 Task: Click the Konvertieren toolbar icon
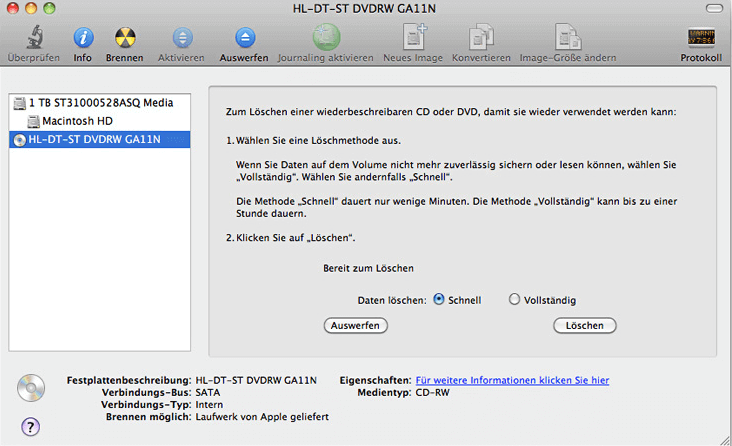tap(481, 36)
